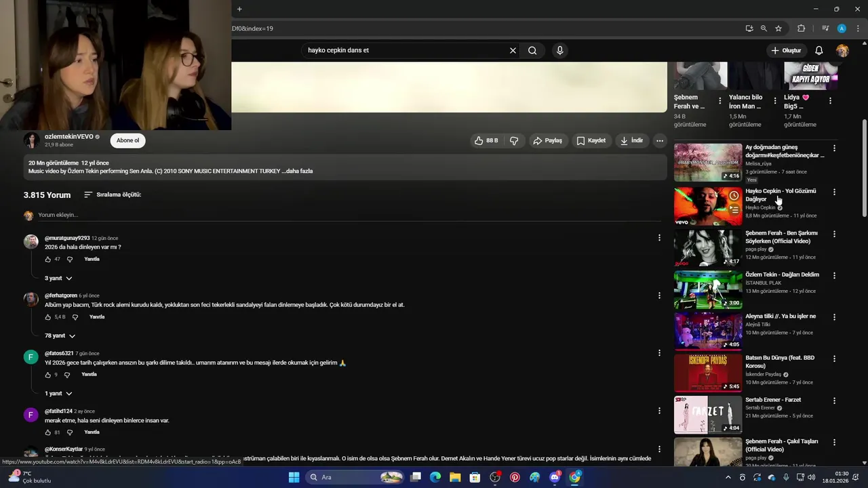Reply to @muratgunay9293 with Yanıtla
This screenshot has width=868, height=488.
click(92, 259)
